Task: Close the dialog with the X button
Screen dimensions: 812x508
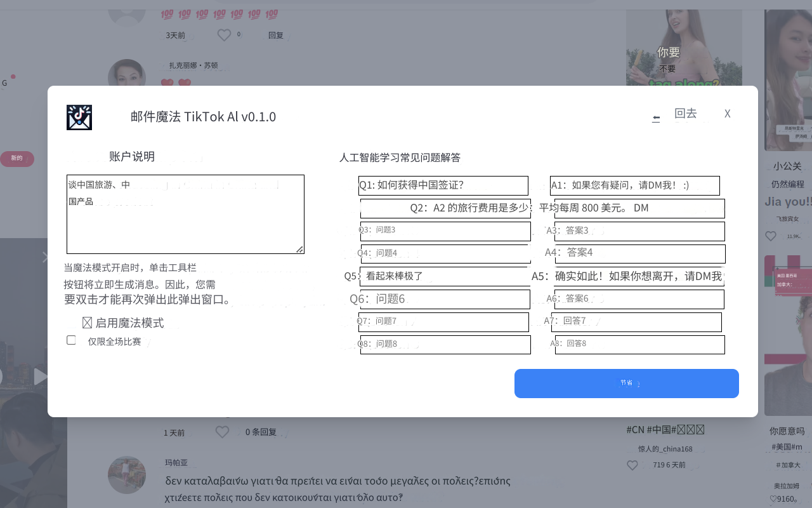Action: [728, 114]
